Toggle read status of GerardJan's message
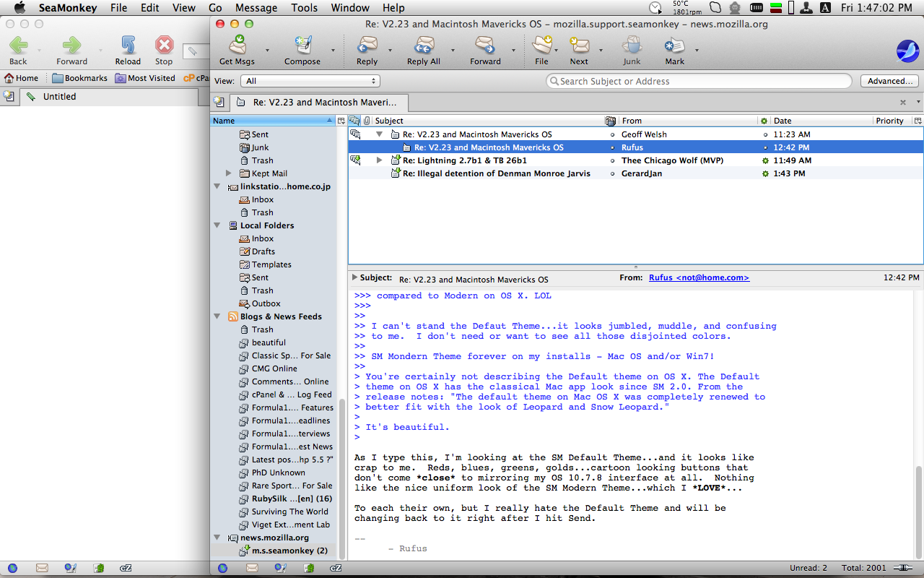 click(764, 174)
